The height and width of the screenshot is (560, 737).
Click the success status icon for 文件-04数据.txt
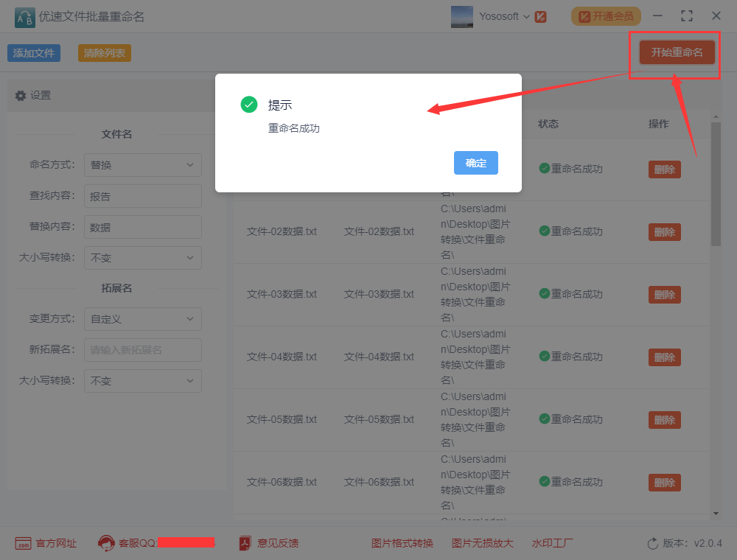(545, 356)
